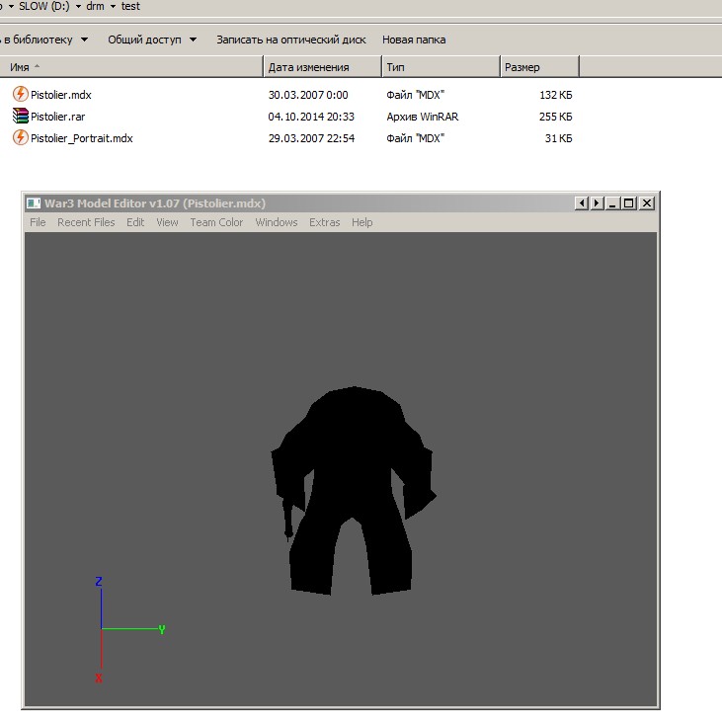722x728 pixels.
Task: Click the drm folder breadcrumb
Action: coord(95,7)
